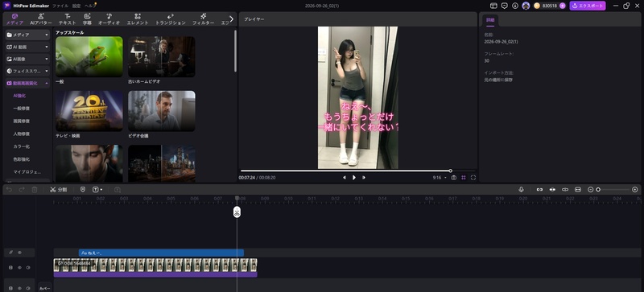The height and width of the screenshot is (292, 644).
Task: Click the player snapshot icon
Action: click(x=454, y=178)
